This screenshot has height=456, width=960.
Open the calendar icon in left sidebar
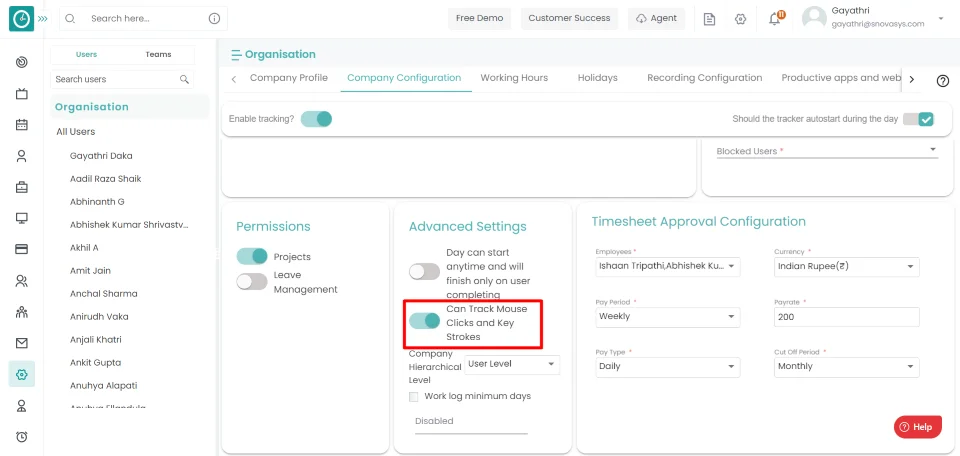(x=21, y=125)
